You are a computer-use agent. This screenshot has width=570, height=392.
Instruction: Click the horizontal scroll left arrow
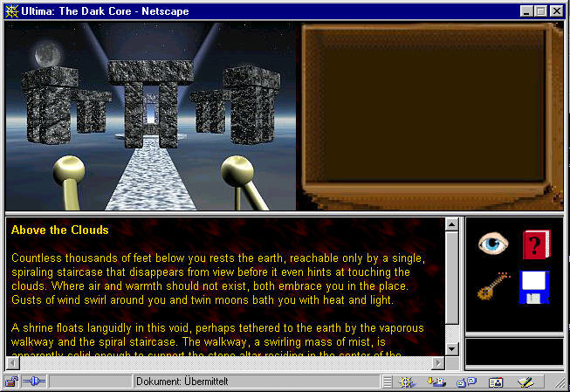point(13,363)
